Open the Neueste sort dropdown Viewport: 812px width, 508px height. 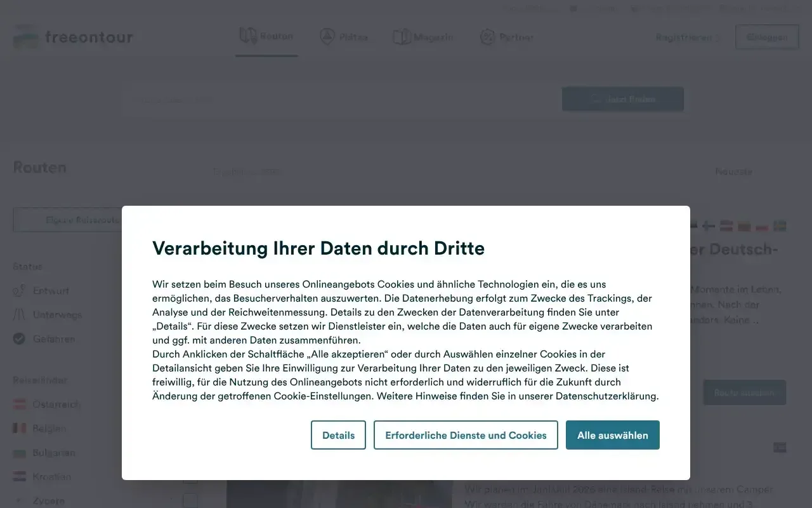(734, 171)
